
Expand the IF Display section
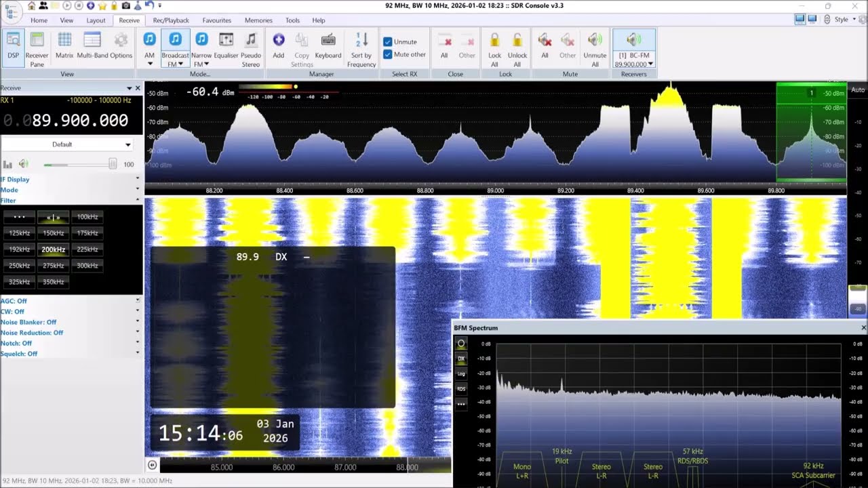tap(71, 180)
